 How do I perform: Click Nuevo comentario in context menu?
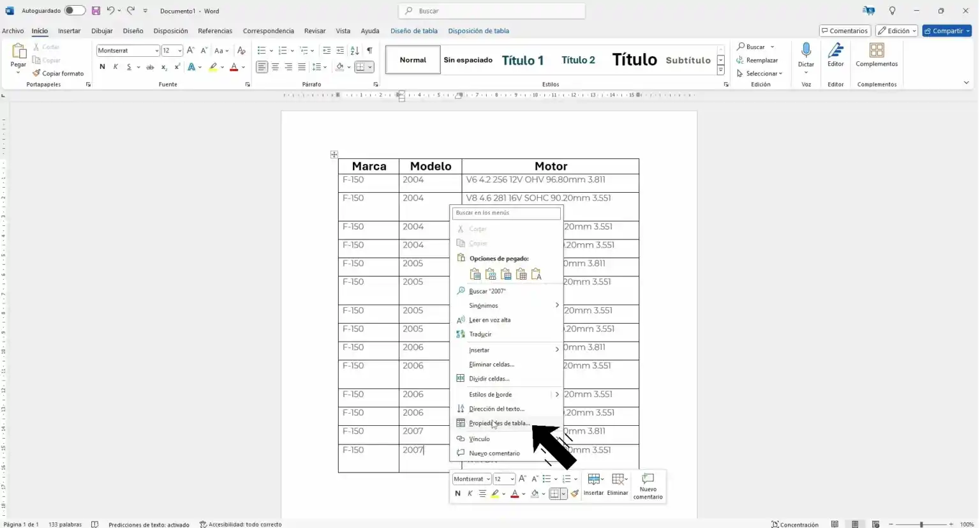[507, 453]
